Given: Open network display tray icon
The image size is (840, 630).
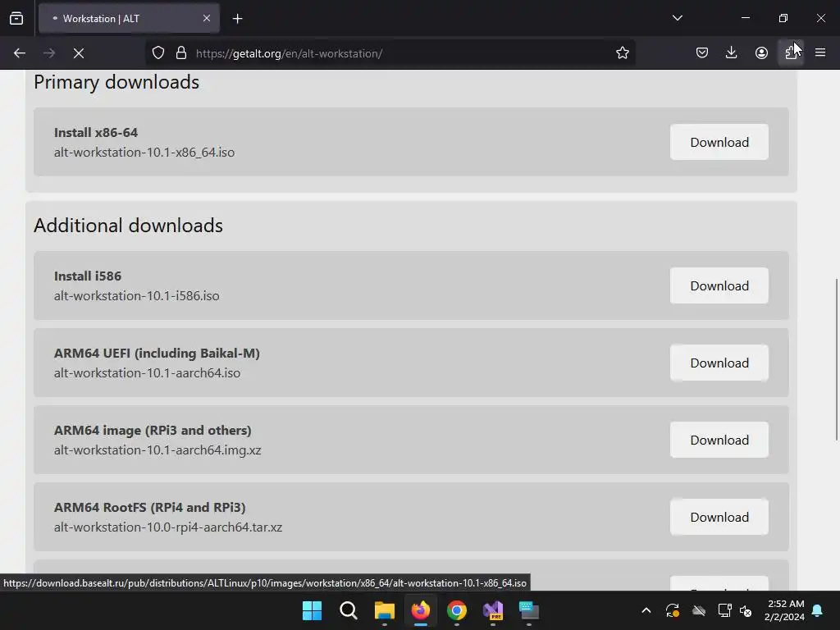Looking at the screenshot, I should [x=725, y=610].
